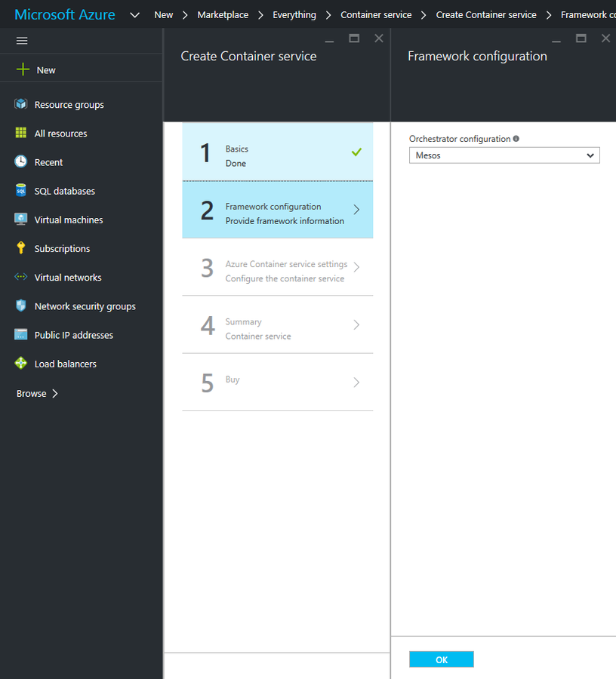The width and height of the screenshot is (616, 679).
Task: Click the Microsoft Azure logo text
Action: pos(65,15)
